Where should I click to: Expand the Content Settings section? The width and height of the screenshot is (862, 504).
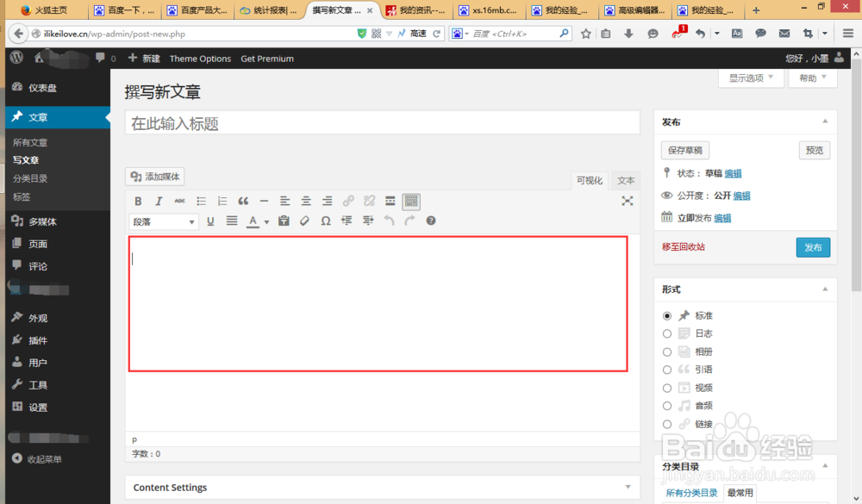point(627,487)
